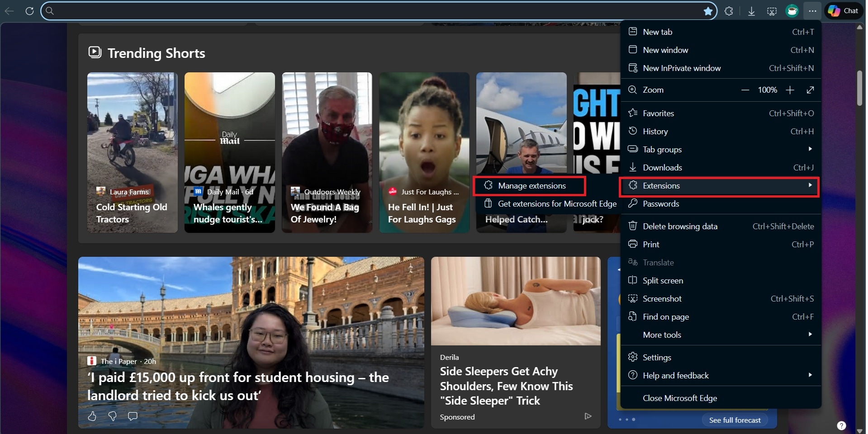Choose Close Microsoft Edge
This screenshot has width=868, height=434.
pos(721,398)
